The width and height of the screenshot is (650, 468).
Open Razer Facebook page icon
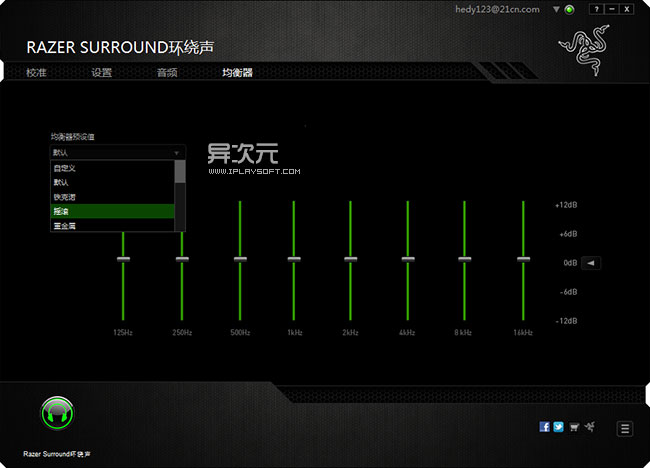[544, 427]
